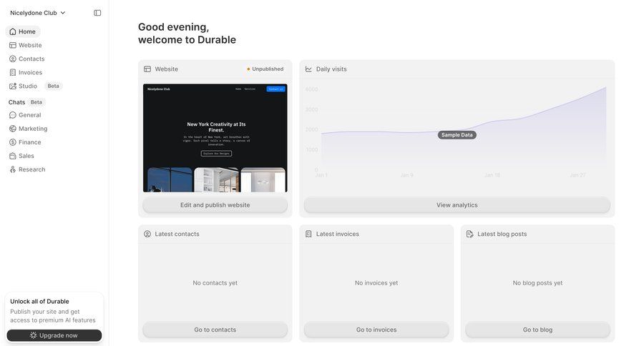Open the Marketing chat

[33, 129]
